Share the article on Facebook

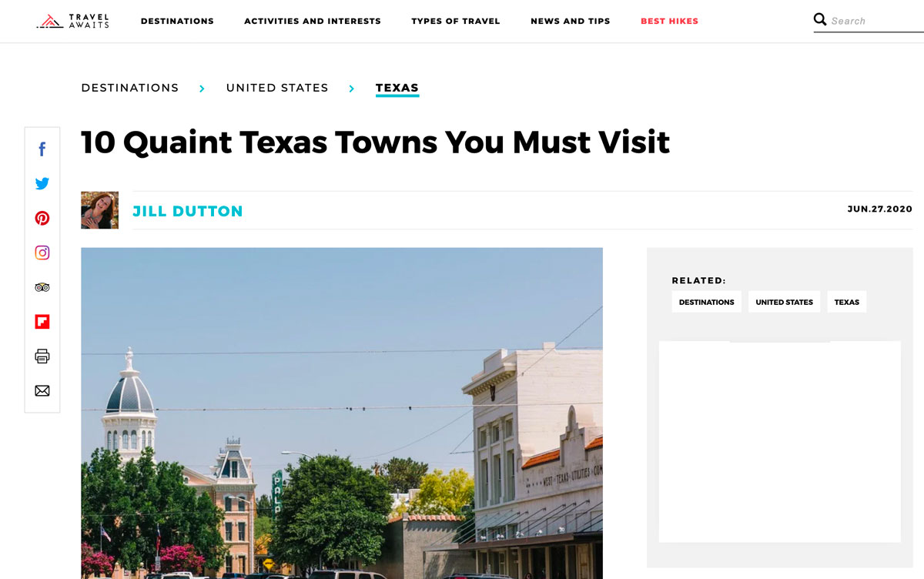[x=42, y=149]
